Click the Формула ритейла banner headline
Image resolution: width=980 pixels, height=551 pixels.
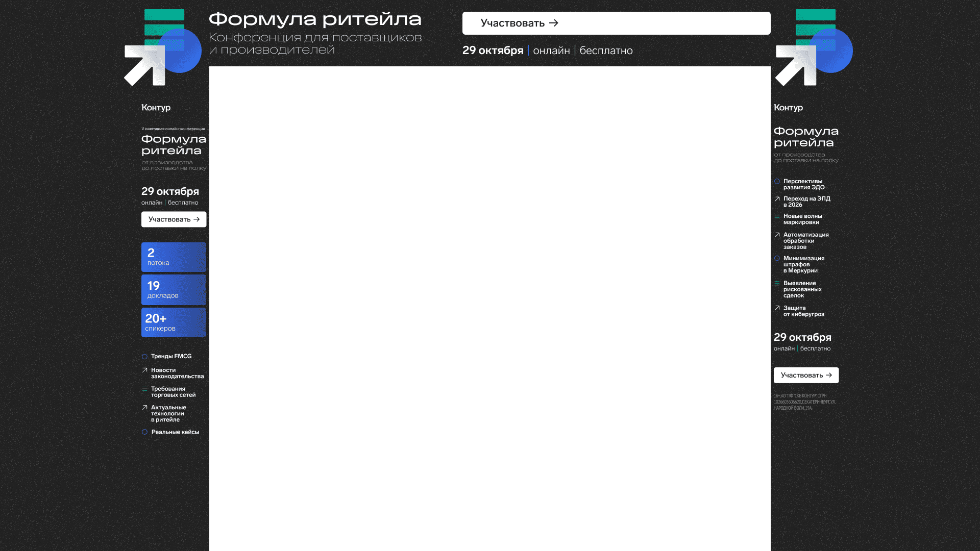(x=315, y=20)
